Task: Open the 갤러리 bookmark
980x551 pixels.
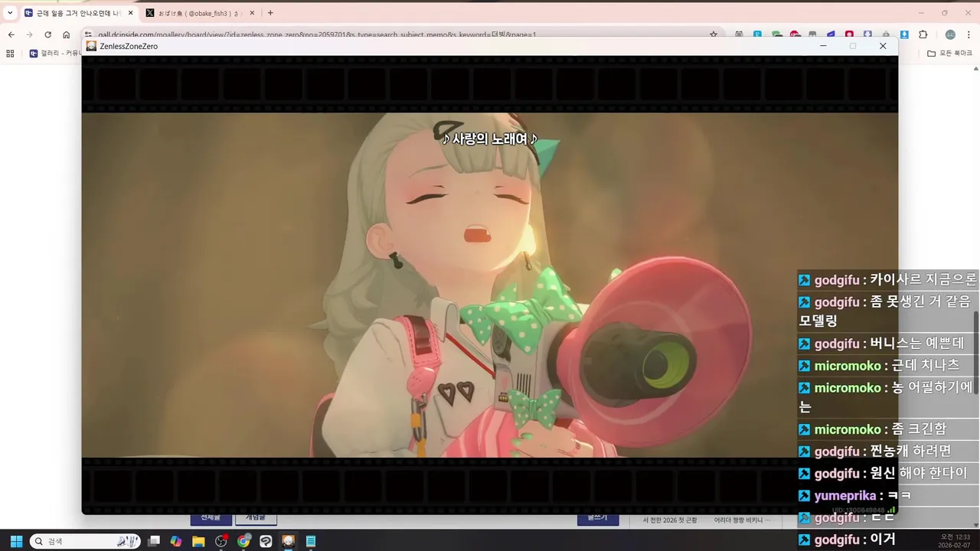Action: click(54, 54)
